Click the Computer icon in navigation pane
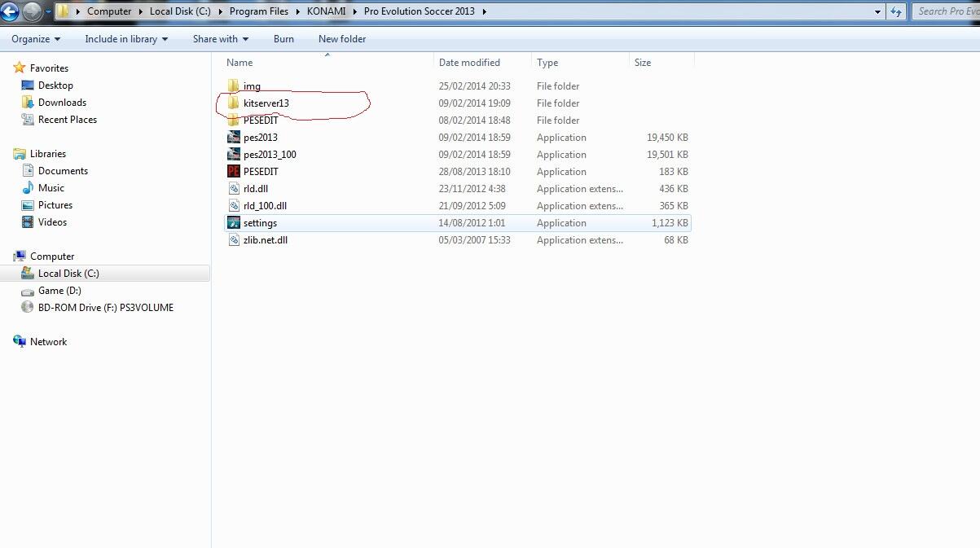 pyautogui.click(x=20, y=256)
